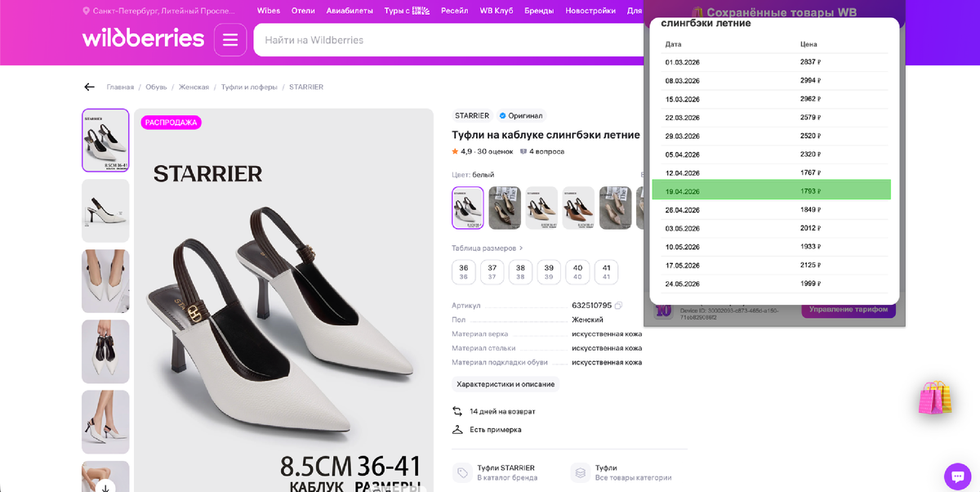Image resolution: width=980 pixels, height=492 pixels.
Task: Select second gallery thumbnail, single shoe side view
Action: click(x=105, y=211)
